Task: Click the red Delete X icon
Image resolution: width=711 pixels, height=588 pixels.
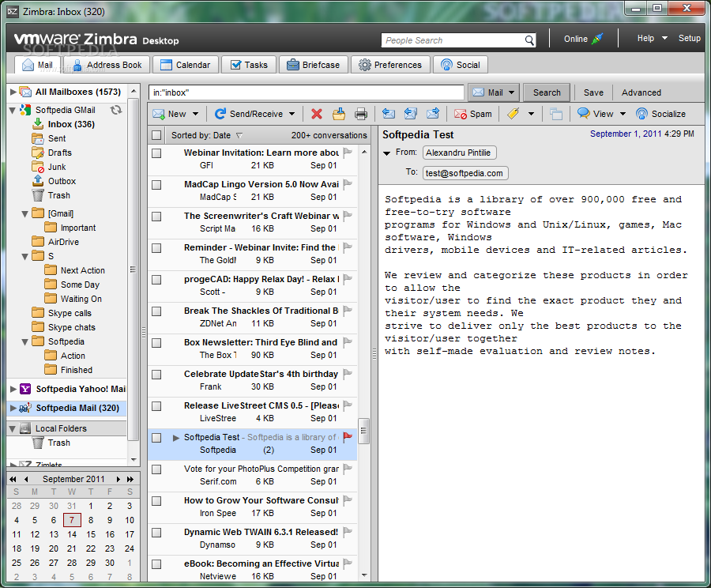Action: coord(317,114)
